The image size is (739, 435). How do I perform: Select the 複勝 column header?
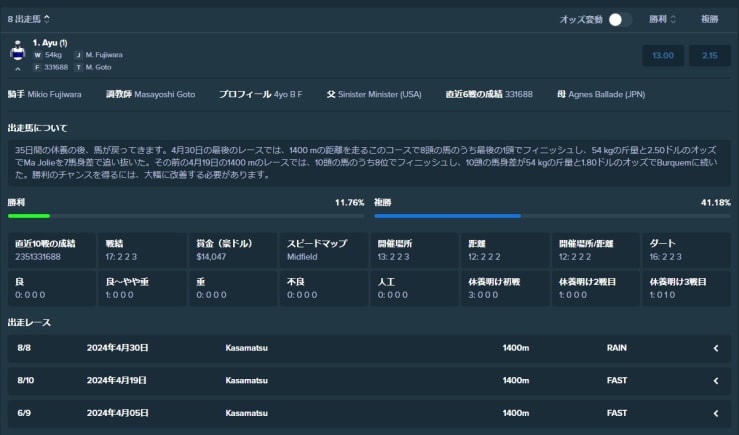tap(709, 19)
